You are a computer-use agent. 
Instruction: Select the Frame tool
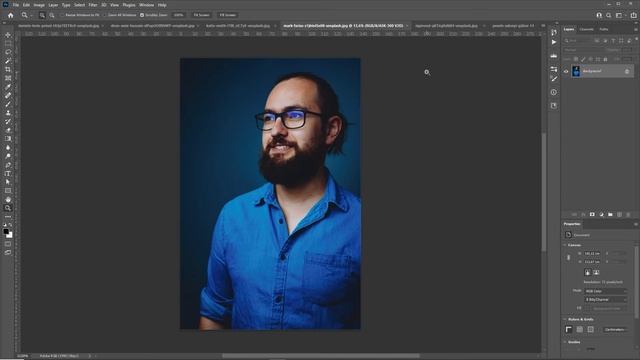pyautogui.click(x=8, y=78)
